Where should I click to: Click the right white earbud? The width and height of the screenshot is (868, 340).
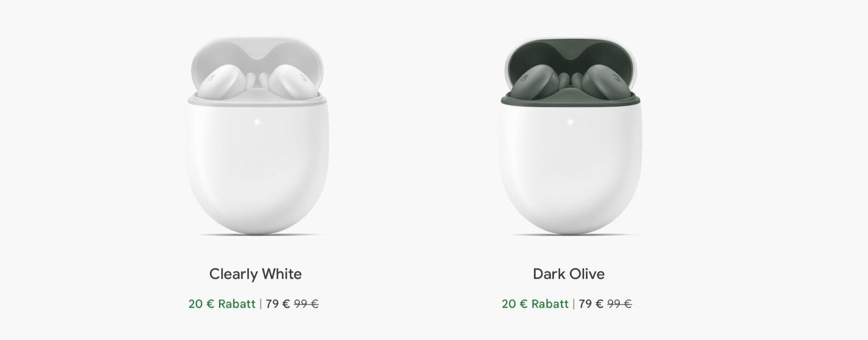(x=290, y=81)
